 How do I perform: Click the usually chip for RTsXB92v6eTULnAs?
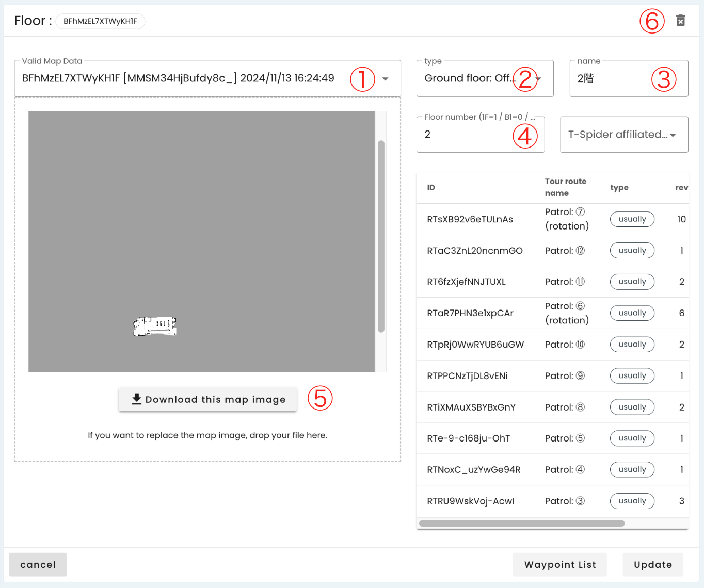(632, 219)
